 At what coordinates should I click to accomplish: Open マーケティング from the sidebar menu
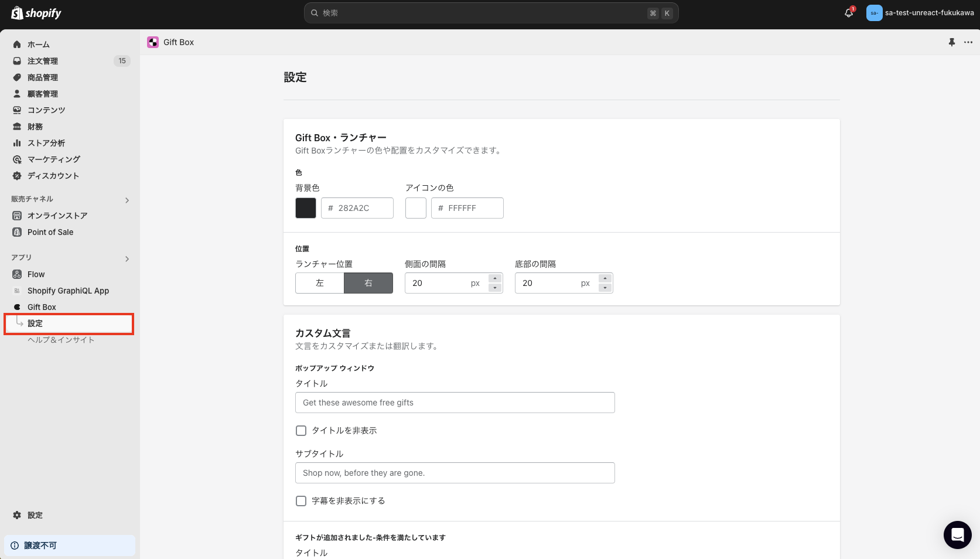tap(53, 159)
